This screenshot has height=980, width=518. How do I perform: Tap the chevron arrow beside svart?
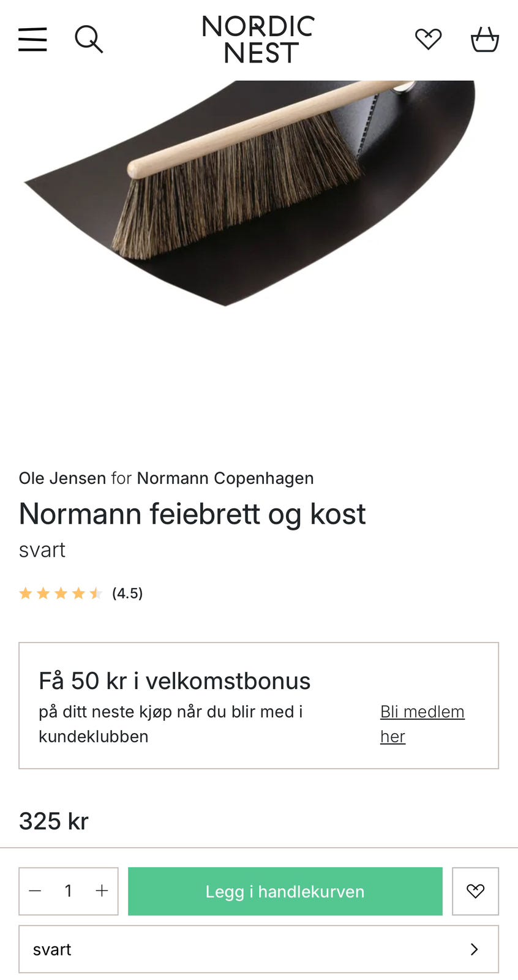pyautogui.click(x=474, y=949)
